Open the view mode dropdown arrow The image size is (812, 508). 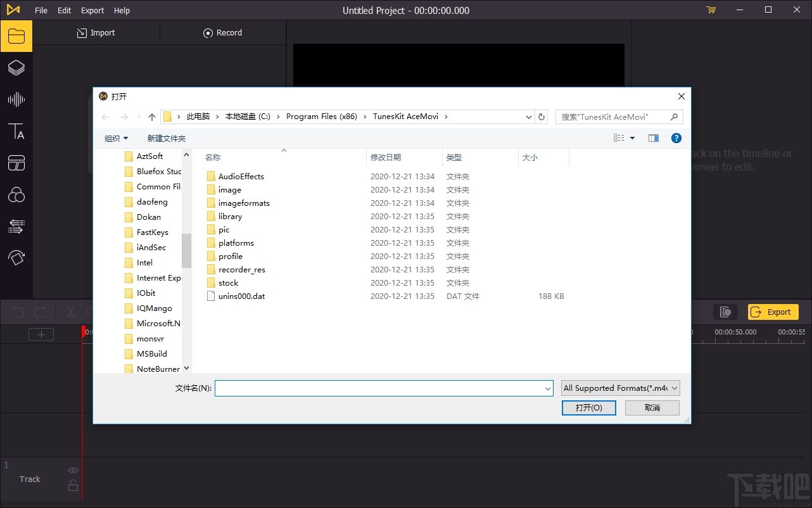[x=631, y=137]
